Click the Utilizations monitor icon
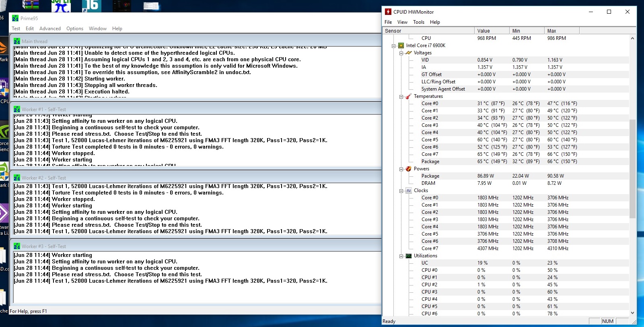Screen dimensions: 644x327 tap(409, 256)
